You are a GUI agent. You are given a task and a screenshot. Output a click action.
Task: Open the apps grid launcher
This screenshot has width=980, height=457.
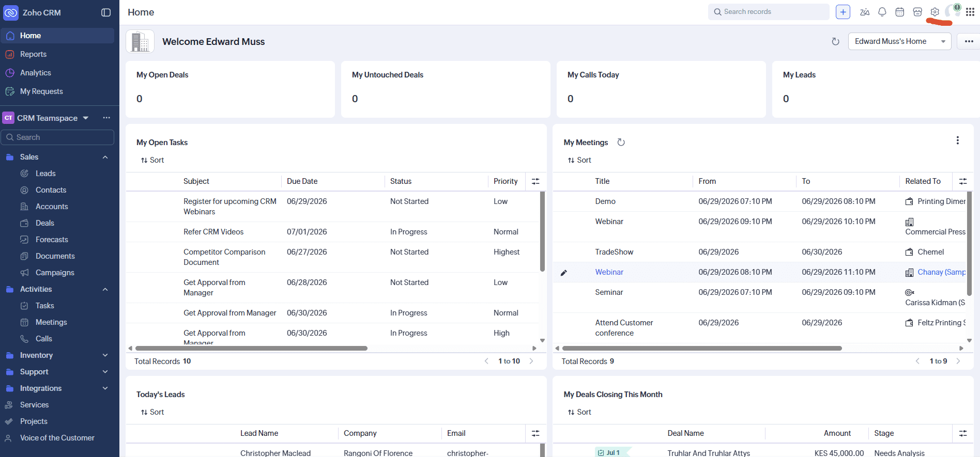(x=970, y=12)
